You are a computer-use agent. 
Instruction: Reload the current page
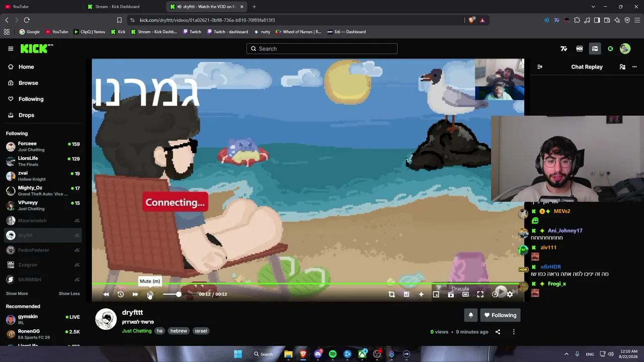point(27,20)
